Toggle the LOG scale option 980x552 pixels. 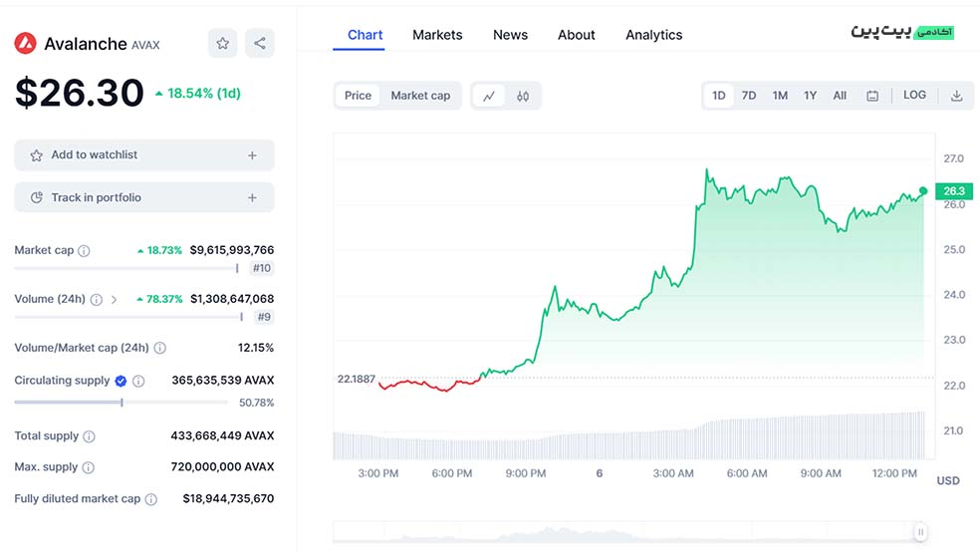[x=914, y=96]
